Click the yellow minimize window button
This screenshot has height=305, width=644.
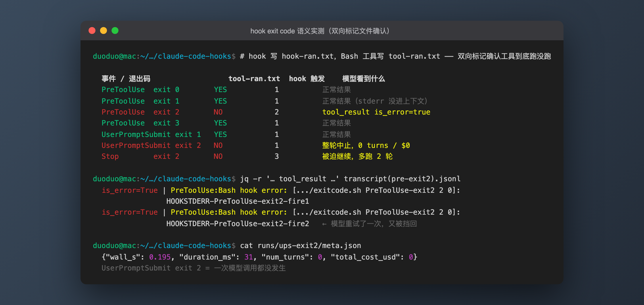coord(103,30)
